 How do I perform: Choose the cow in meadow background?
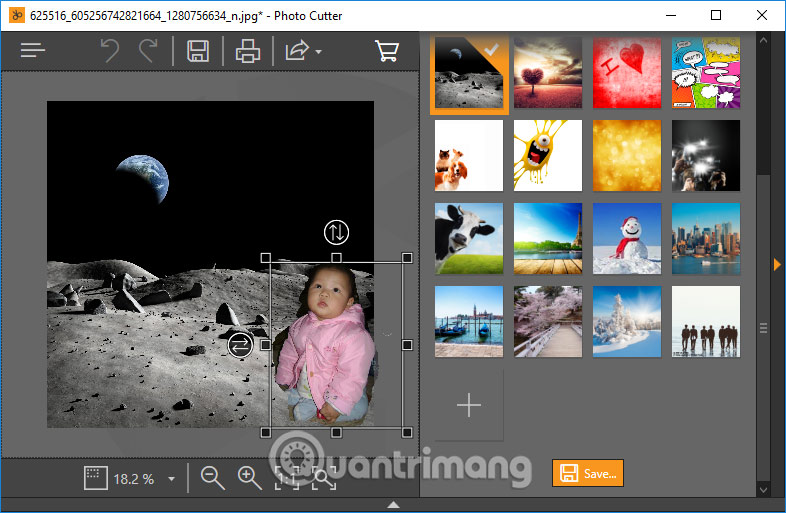click(469, 239)
